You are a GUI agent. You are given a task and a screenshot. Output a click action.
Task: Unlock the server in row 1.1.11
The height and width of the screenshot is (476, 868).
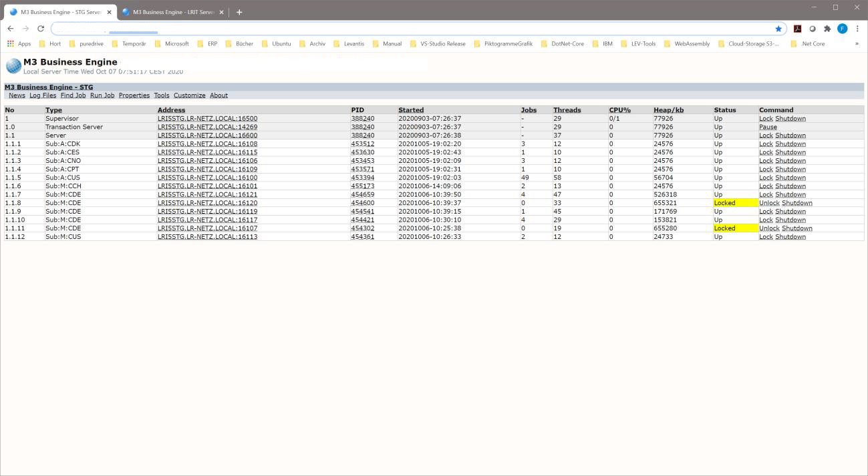point(769,228)
